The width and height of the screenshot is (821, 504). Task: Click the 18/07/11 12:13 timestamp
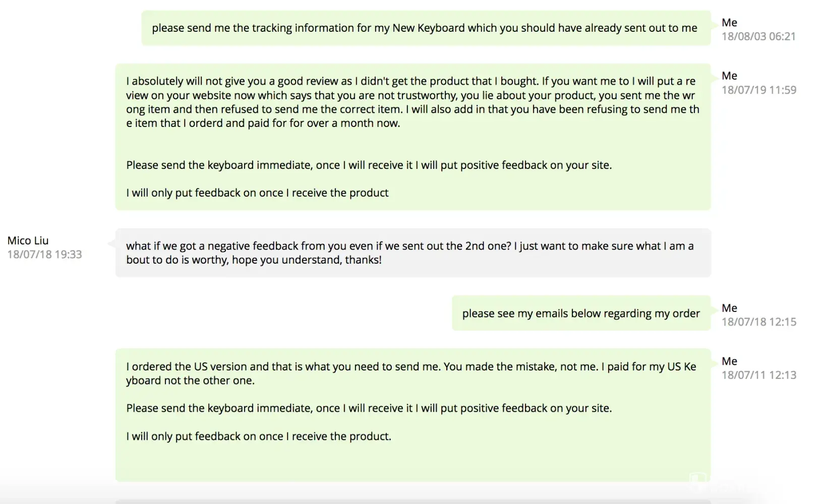coord(758,375)
